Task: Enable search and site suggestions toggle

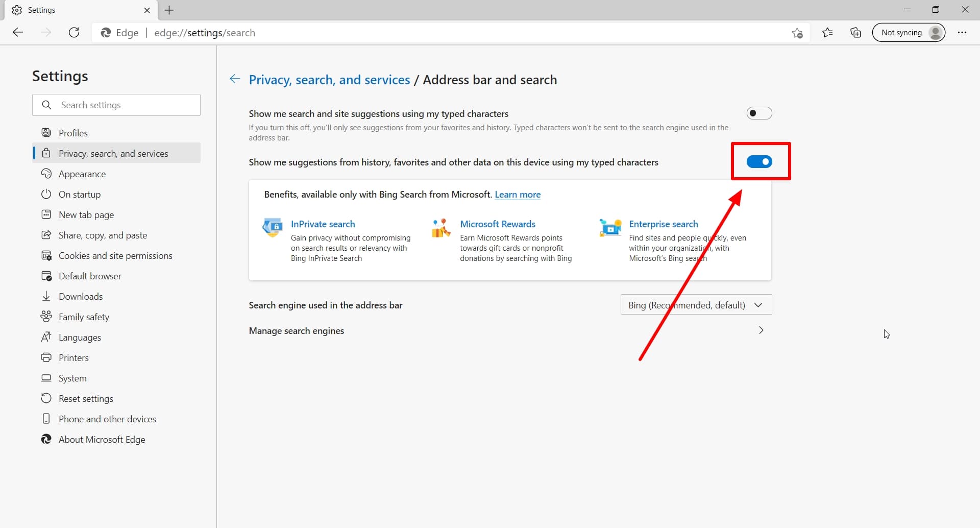Action: coord(759,113)
